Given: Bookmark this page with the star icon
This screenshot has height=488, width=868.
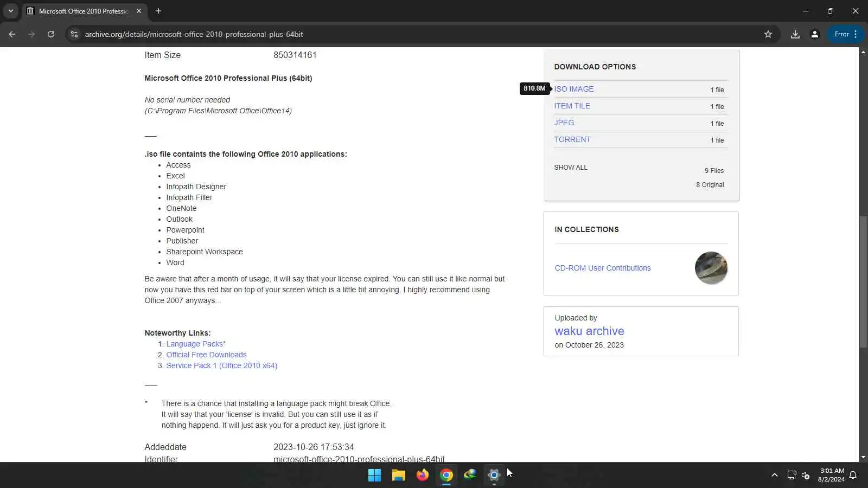Looking at the screenshot, I should (768, 34).
